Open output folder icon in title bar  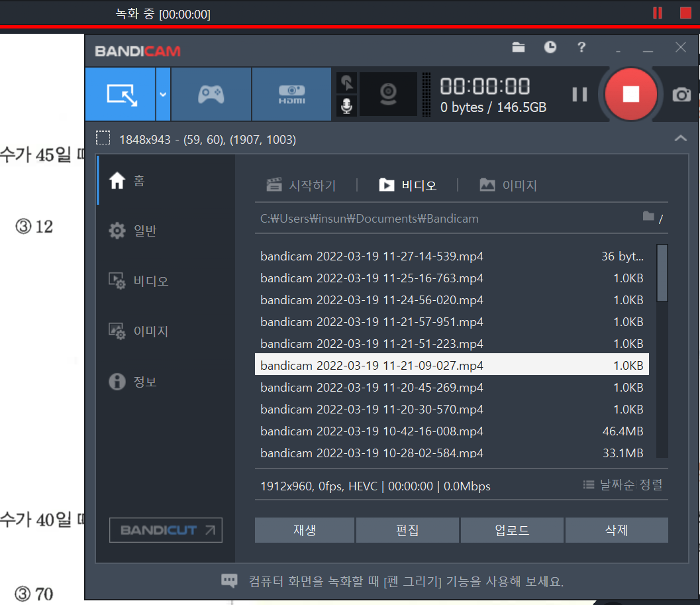[519, 47]
